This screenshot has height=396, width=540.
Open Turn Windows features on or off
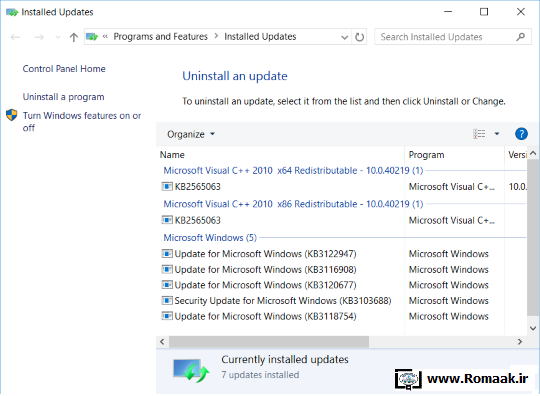click(82, 122)
